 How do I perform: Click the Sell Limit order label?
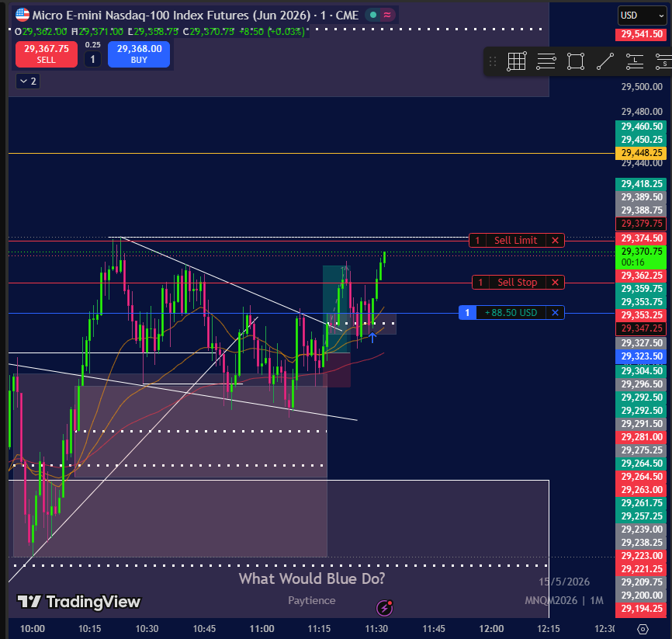(515, 240)
